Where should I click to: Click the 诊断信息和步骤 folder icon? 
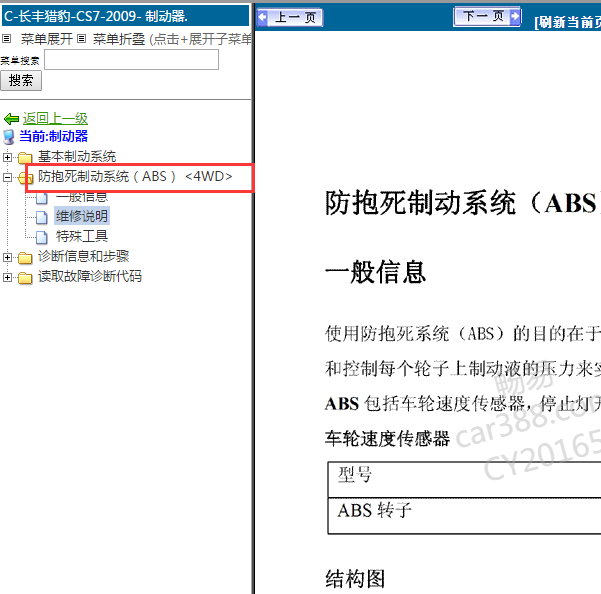[25, 257]
